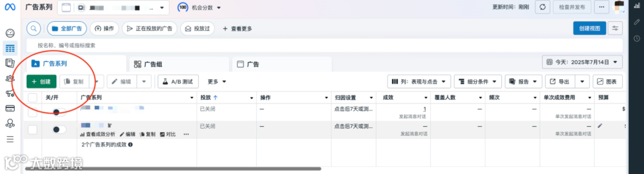Check the first campaign row checkbox
Image resolution: width=644 pixels, height=174 pixels.
[32, 112]
